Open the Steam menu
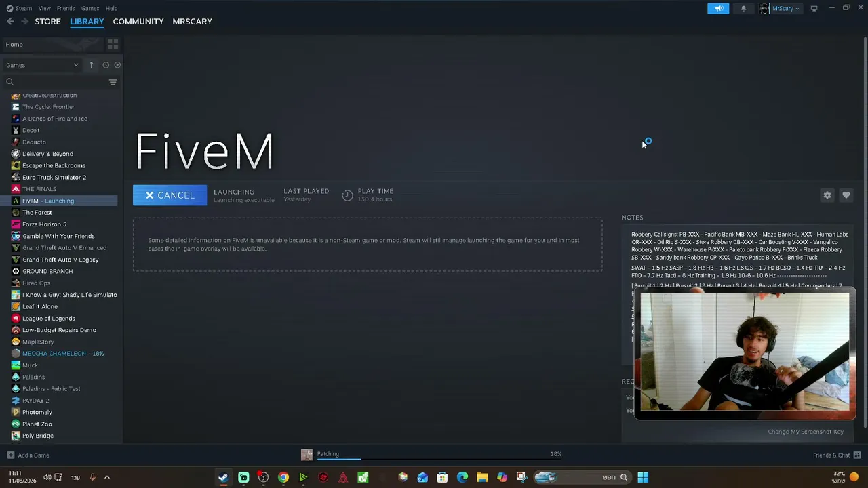This screenshot has height=488, width=868. click(x=19, y=8)
